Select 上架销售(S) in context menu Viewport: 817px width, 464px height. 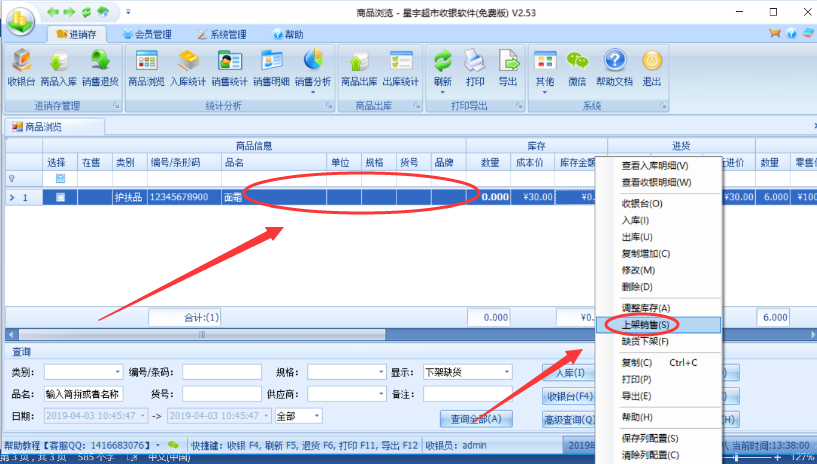[659, 325]
